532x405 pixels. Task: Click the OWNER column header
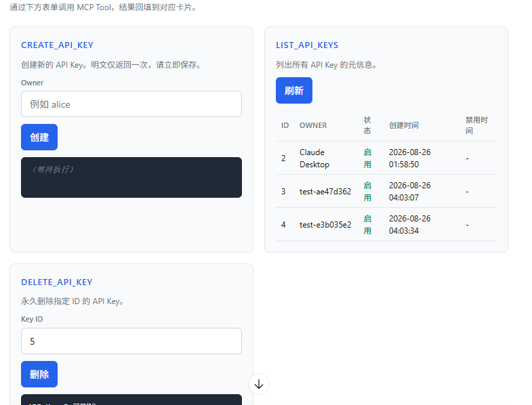click(313, 125)
